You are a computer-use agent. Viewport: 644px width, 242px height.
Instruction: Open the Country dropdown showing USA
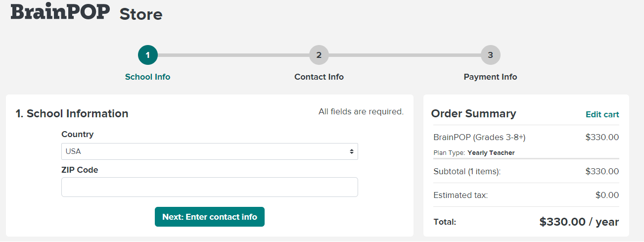[210, 151]
